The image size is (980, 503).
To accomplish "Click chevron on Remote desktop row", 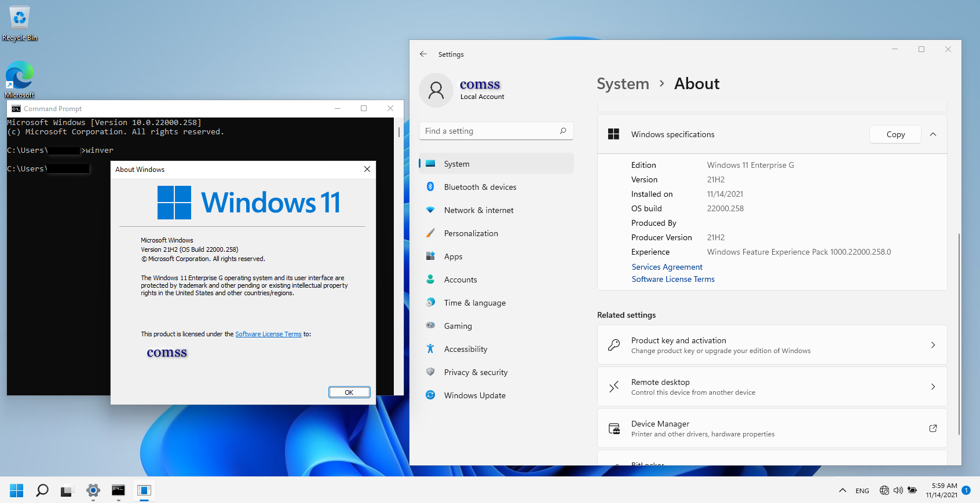I will click(x=933, y=387).
